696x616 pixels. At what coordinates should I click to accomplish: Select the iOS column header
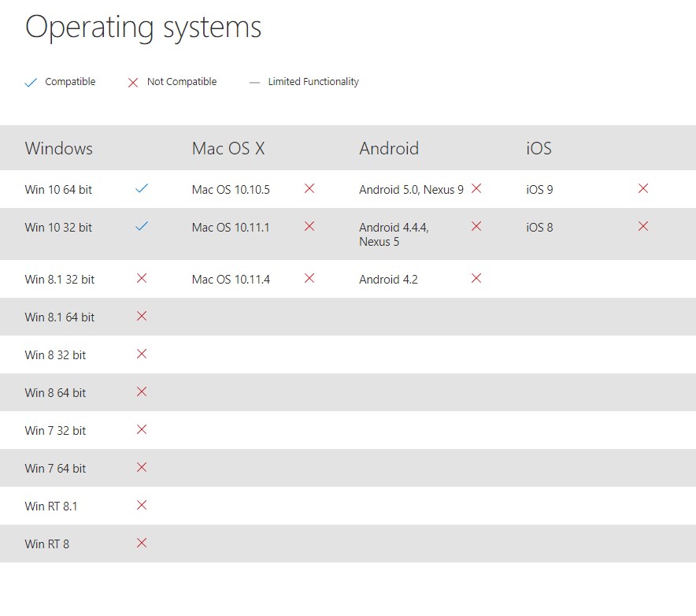point(539,148)
